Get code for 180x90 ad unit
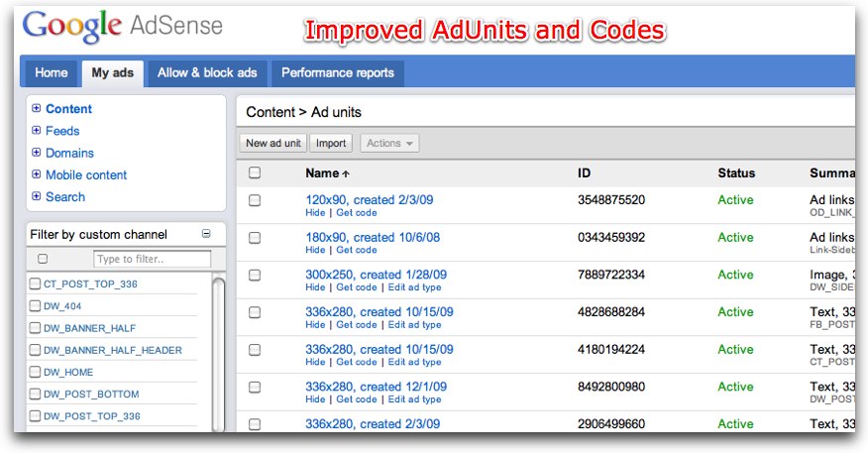The height and width of the screenshot is (453, 868). pyautogui.click(x=357, y=251)
